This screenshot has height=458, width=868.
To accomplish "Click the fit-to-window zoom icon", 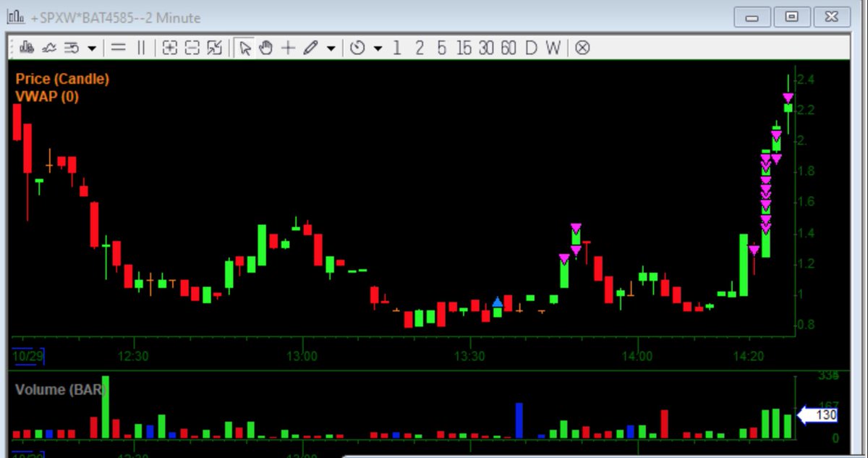I will click(x=214, y=48).
